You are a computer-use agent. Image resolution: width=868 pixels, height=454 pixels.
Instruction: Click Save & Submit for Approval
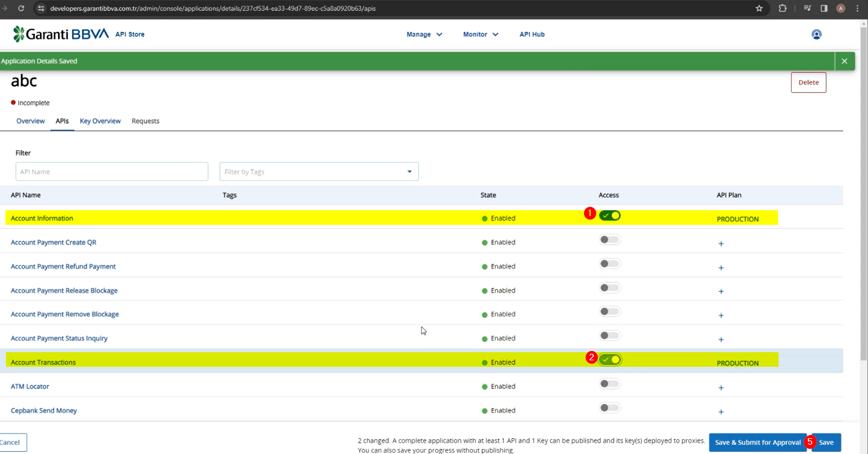(x=757, y=443)
